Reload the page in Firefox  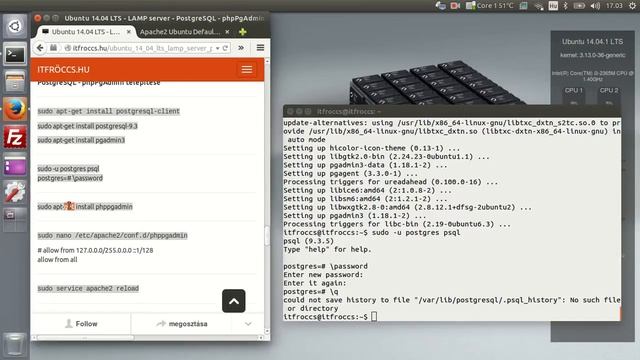tap(225, 48)
